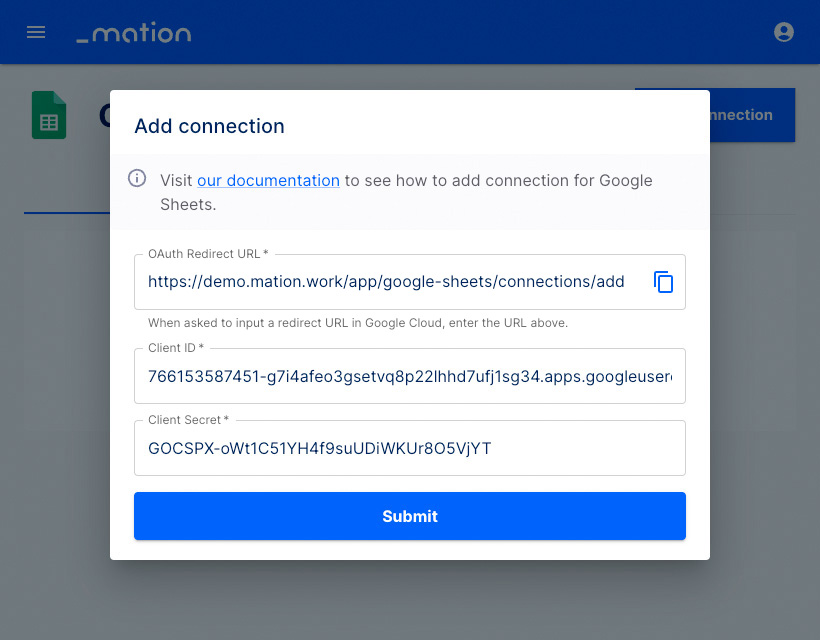The width and height of the screenshot is (820, 640).
Task: Click into the Client Secret field
Action: click(409, 448)
